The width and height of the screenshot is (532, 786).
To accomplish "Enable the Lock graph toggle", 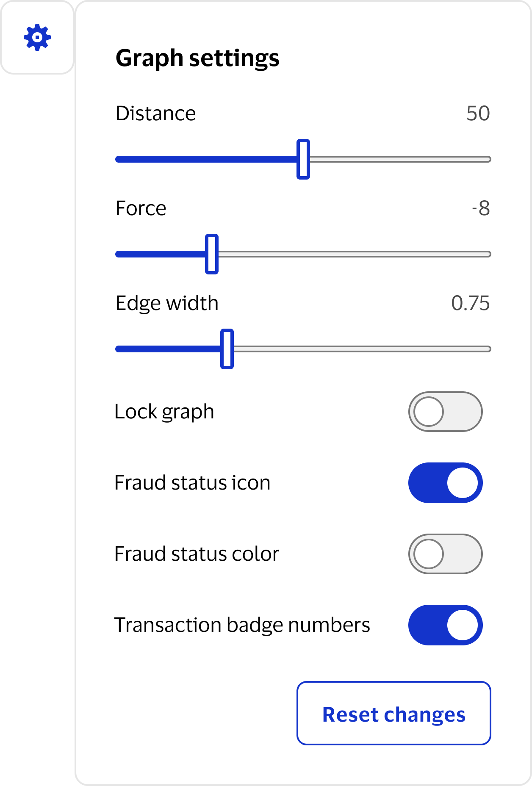I will coord(445,411).
